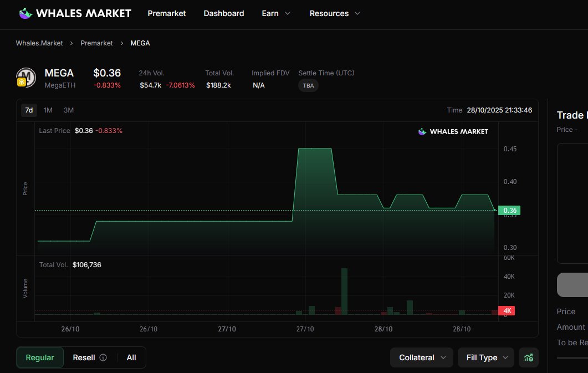Open the Collateral dropdown
The height and width of the screenshot is (373, 588).
point(422,357)
